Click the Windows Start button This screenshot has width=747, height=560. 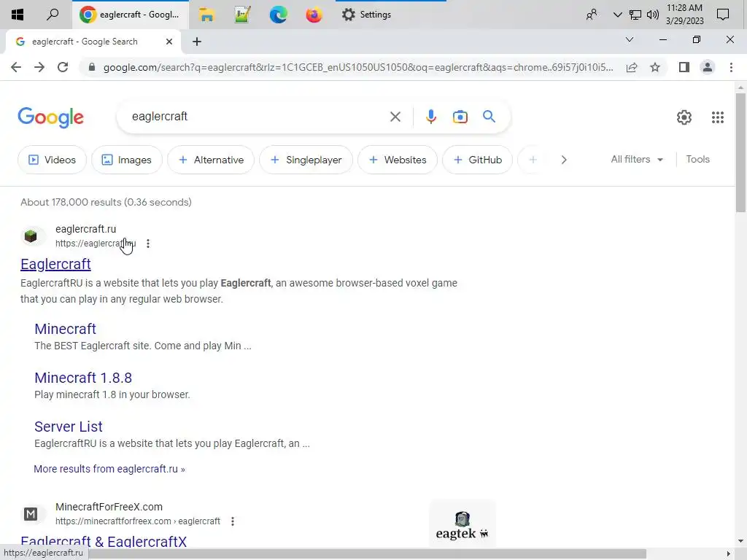click(x=18, y=15)
